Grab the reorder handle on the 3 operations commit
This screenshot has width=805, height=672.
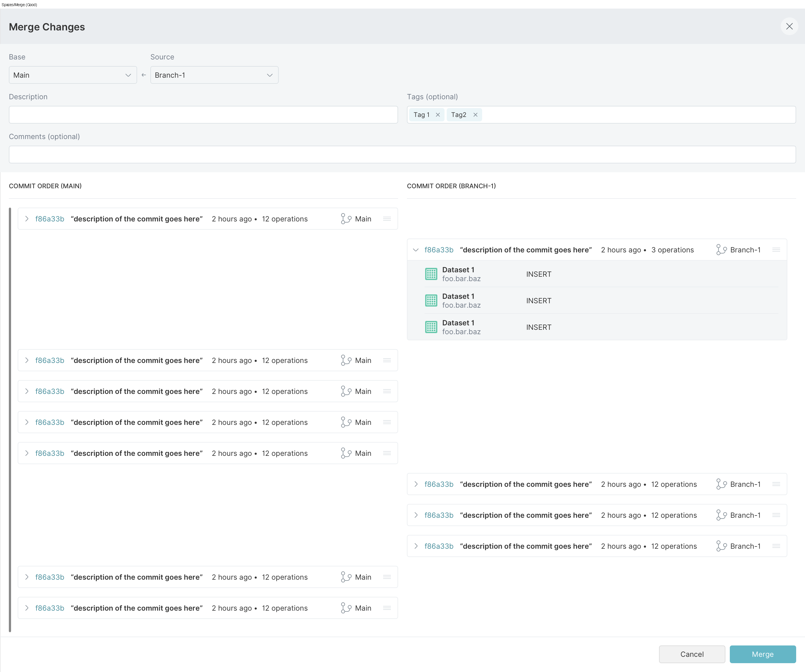(776, 250)
